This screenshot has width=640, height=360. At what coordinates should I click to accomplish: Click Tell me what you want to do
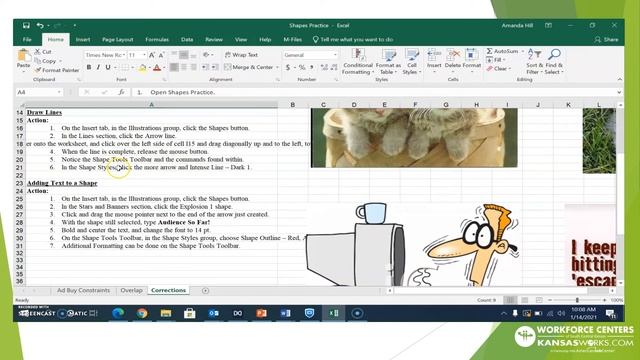click(353, 40)
